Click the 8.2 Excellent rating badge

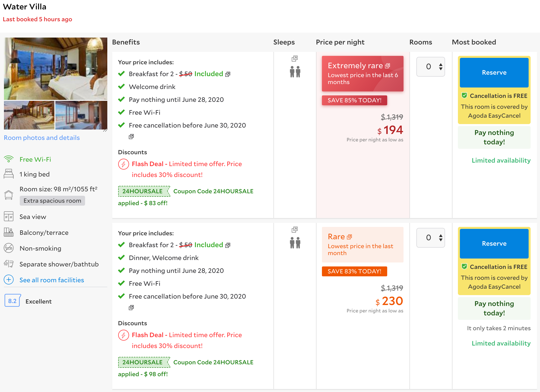click(x=12, y=301)
